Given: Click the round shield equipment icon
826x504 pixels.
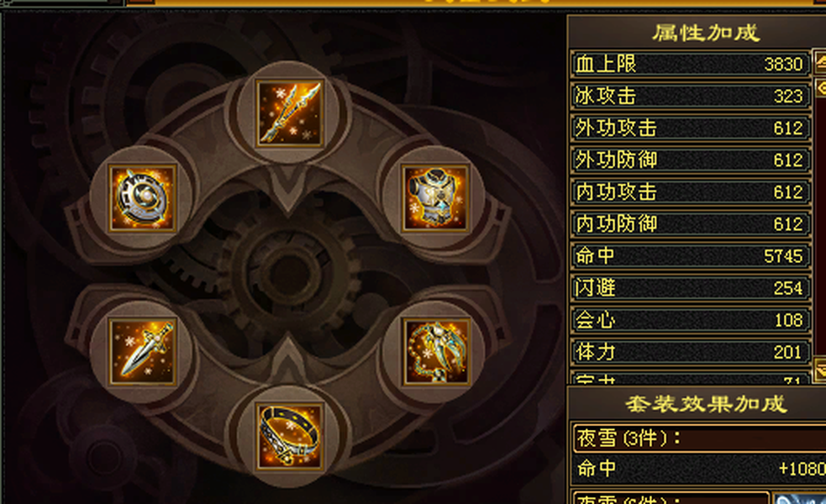Looking at the screenshot, I should point(142,198).
